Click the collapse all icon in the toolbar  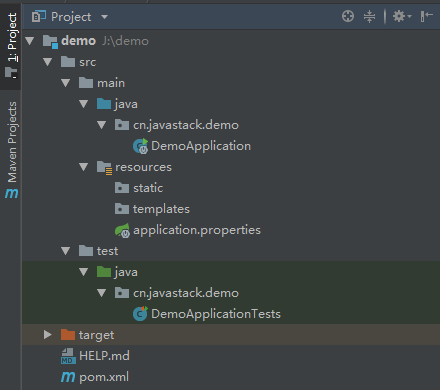click(369, 16)
